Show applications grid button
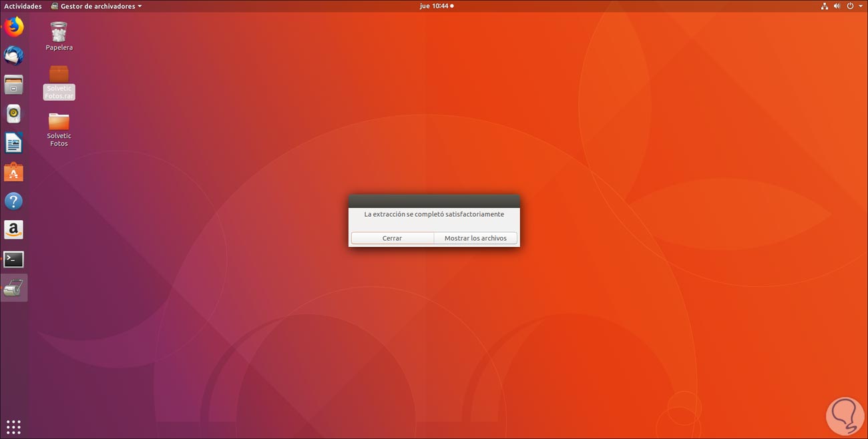This screenshot has width=868, height=439. click(13, 426)
